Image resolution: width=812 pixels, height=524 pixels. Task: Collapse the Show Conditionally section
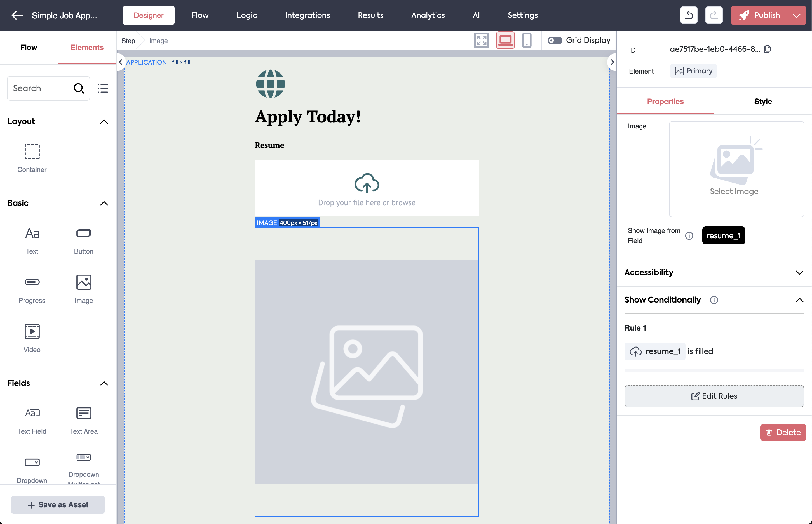click(x=799, y=300)
